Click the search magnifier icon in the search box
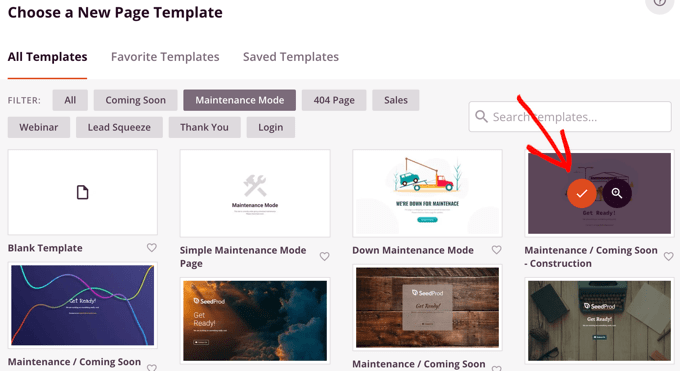The width and height of the screenshot is (680, 371). pyautogui.click(x=481, y=116)
